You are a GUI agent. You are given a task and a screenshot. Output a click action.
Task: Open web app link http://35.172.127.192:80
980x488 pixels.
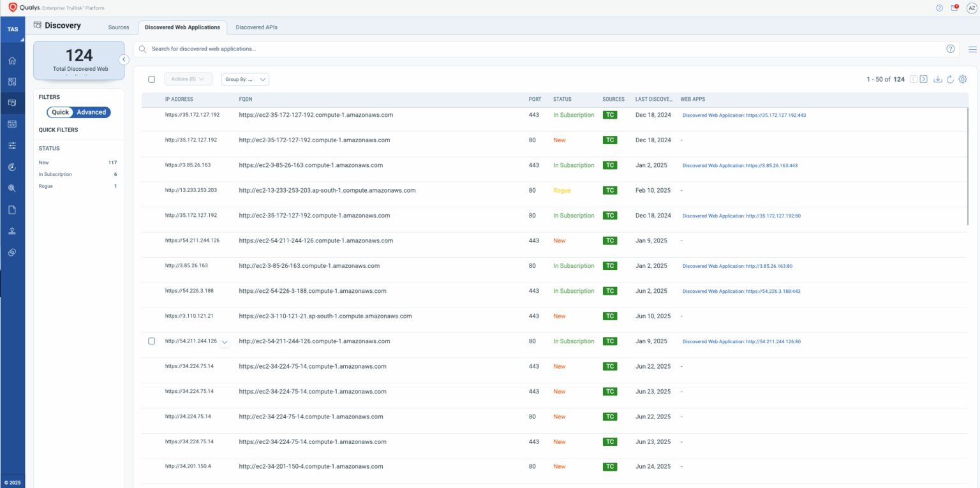coord(741,216)
